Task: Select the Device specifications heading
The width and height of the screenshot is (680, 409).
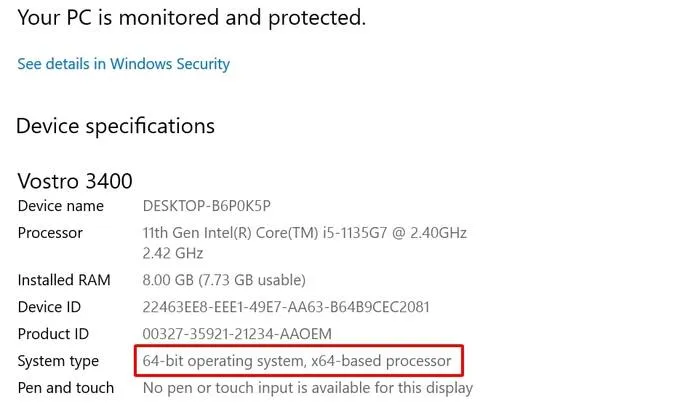Action: 116,126
